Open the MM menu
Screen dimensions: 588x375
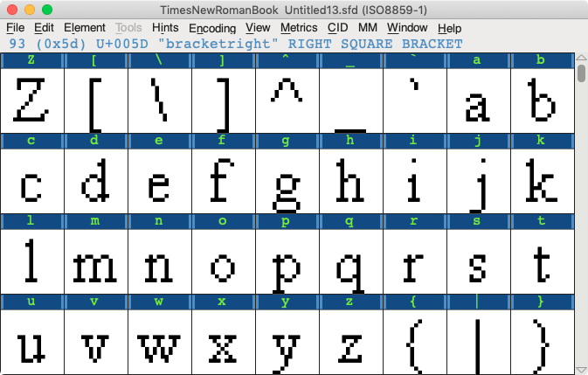(368, 28)
